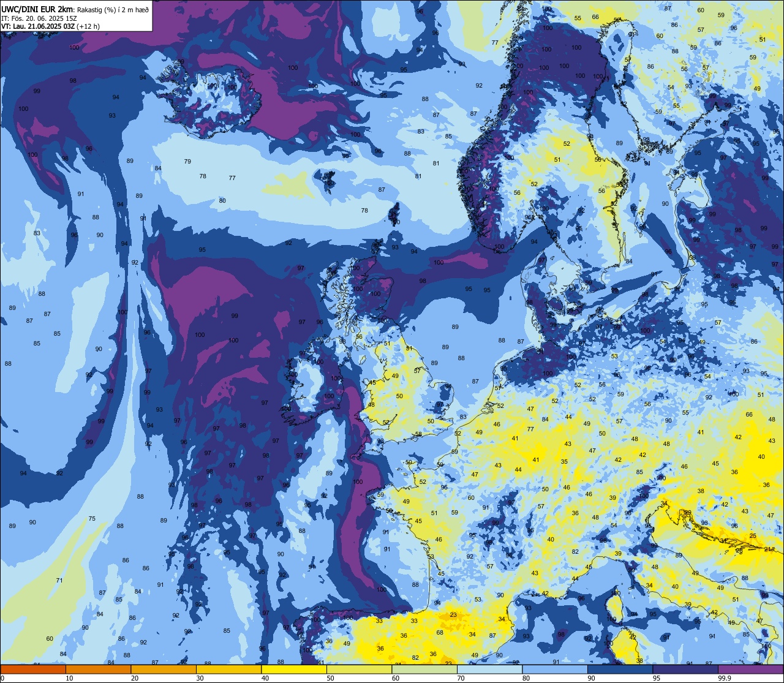This screenshot has height=683, width=784.
Task: Click the map value 71 in the southwest Atlantic
Action: point(59,580)
